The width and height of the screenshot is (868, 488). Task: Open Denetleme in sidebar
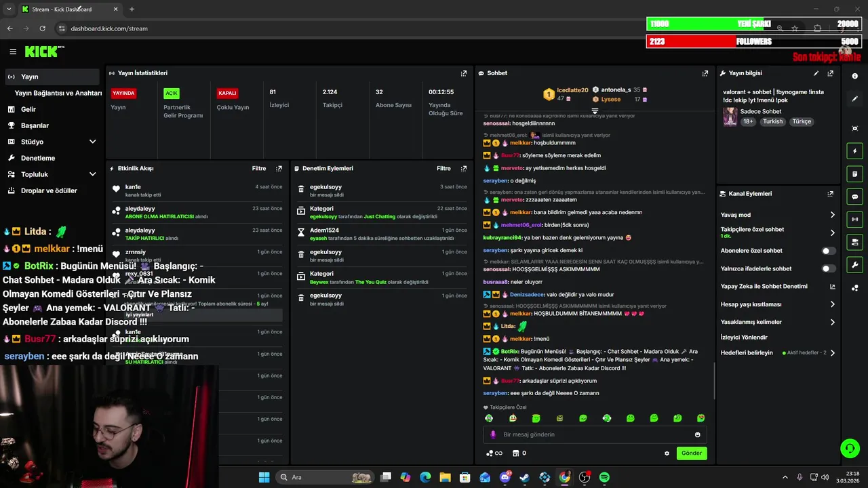click(x=52, y=158)
